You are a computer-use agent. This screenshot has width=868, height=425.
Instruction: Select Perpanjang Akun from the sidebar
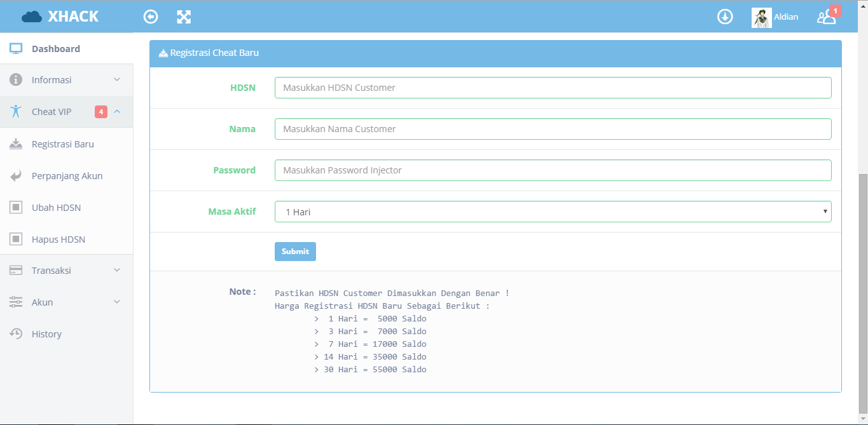pos(66,175)
